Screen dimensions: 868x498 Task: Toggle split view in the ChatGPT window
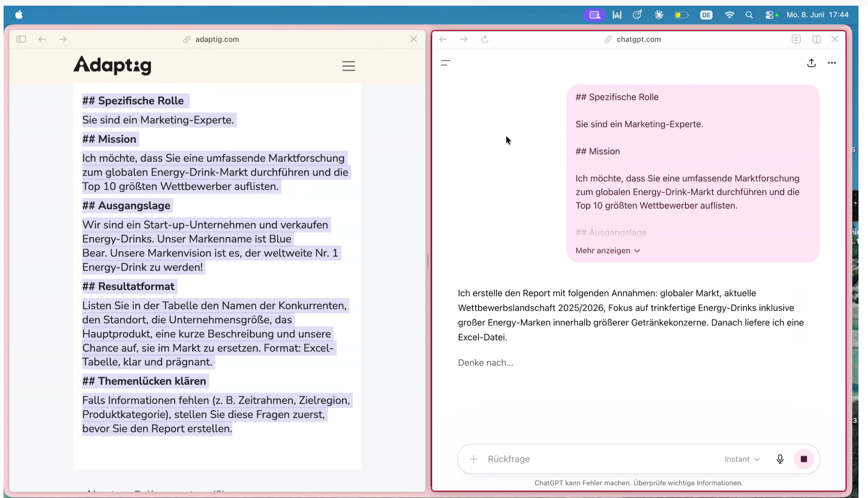[x=816, y=39]
